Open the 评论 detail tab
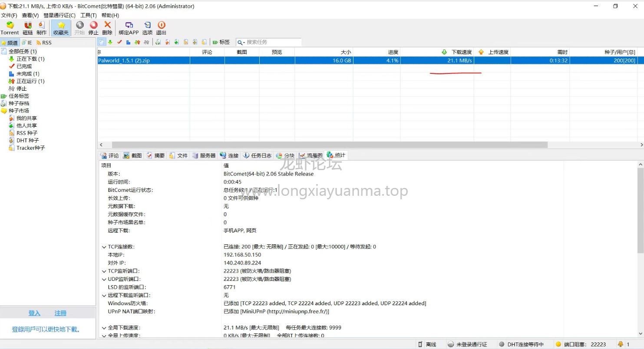This screenshot has height=349, width=644. pyautogui.click(x=109, y=155)
